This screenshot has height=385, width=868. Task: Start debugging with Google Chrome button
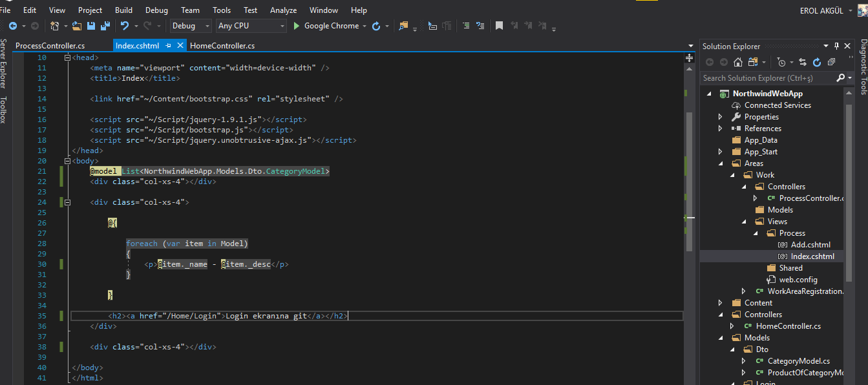(x=326, y=26)
